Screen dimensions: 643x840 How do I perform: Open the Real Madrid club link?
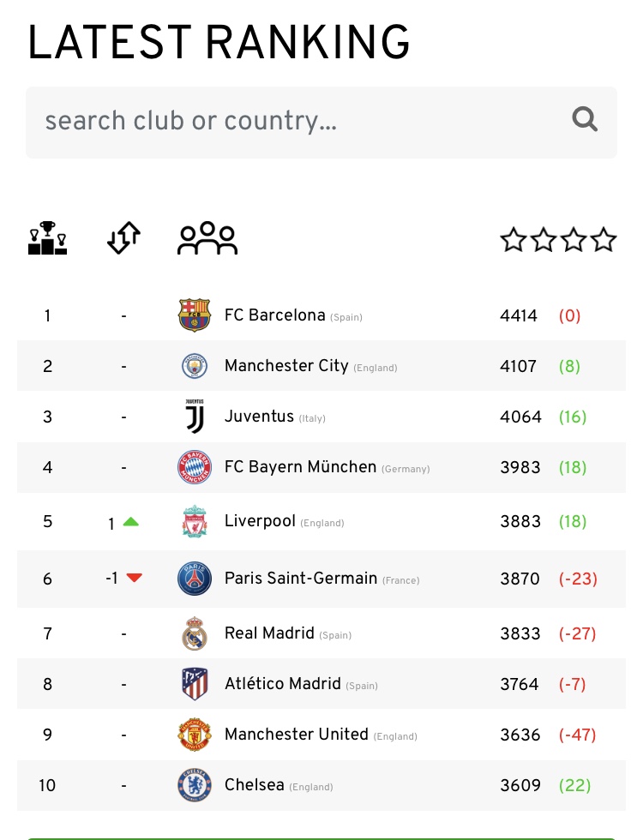269,633
